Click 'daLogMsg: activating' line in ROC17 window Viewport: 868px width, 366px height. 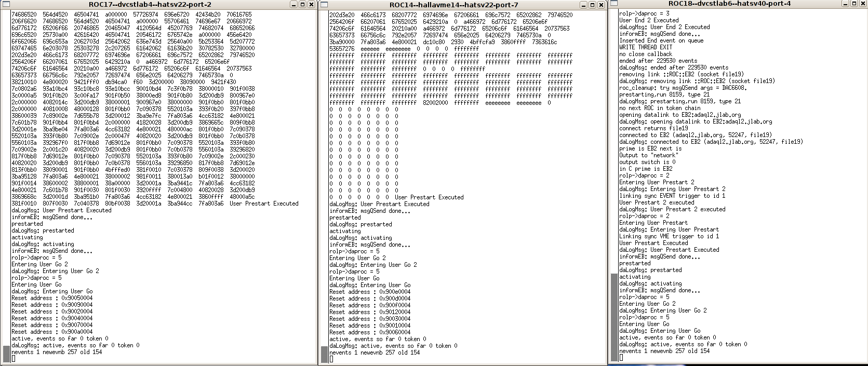click(43, 244)
